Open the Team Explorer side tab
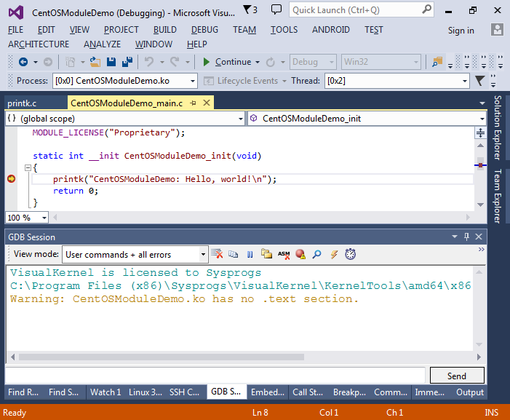 point(498,196)
